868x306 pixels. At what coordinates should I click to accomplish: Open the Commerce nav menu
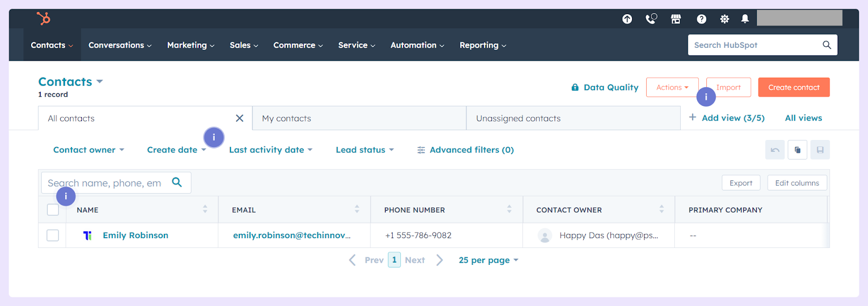pos(298,45)
